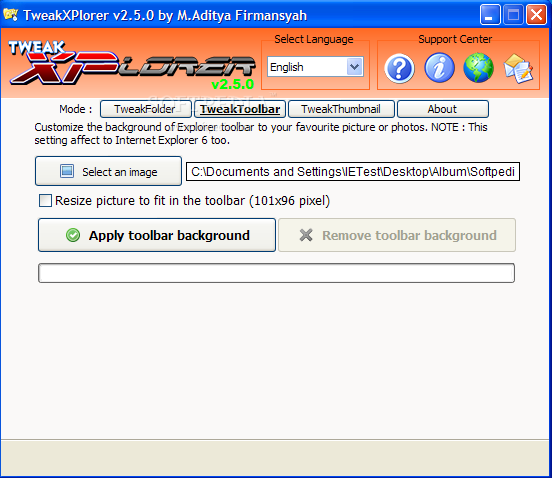Click the email envelope support icon
552x478 pixels.
518,69
